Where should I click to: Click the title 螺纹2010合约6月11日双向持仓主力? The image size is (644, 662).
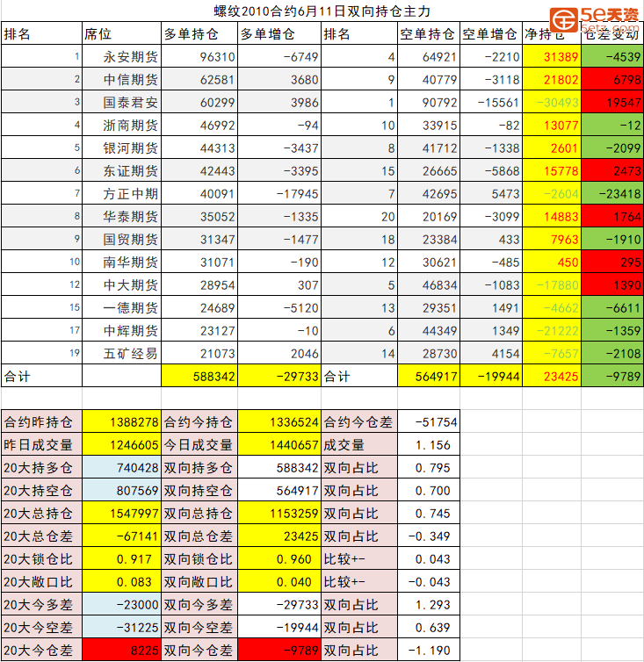point(322,11)
